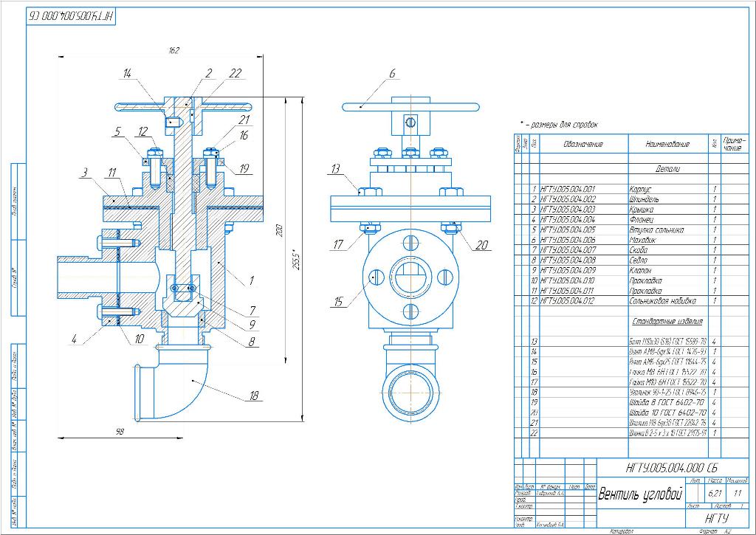The width and height of the screenshot is (756, 535).
Task: Select callout '15' on the side view
Action: [x=338, y=302]
